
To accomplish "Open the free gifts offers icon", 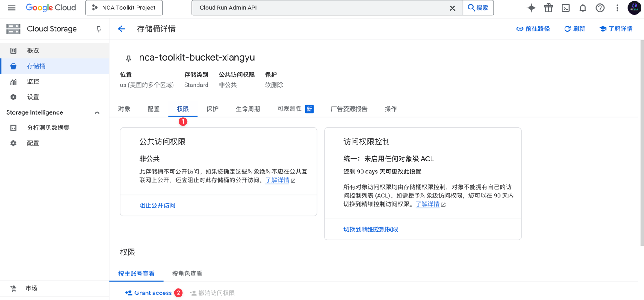I will (x=548, y=7).
